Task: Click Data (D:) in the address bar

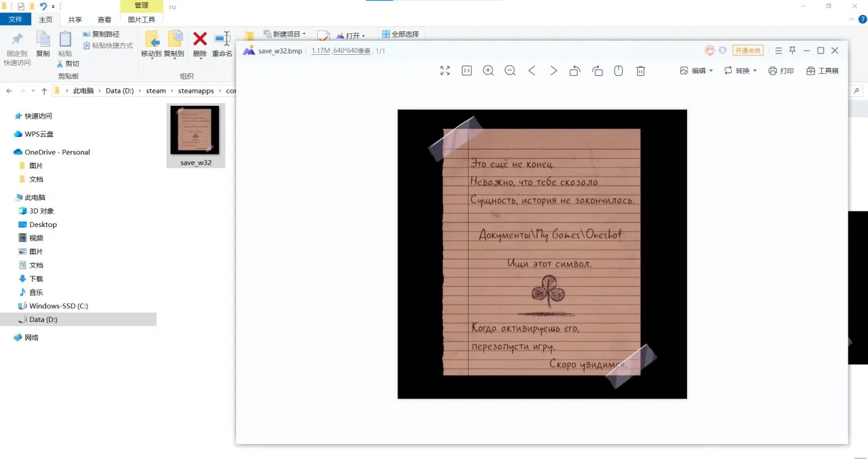Action: (119, 91)
